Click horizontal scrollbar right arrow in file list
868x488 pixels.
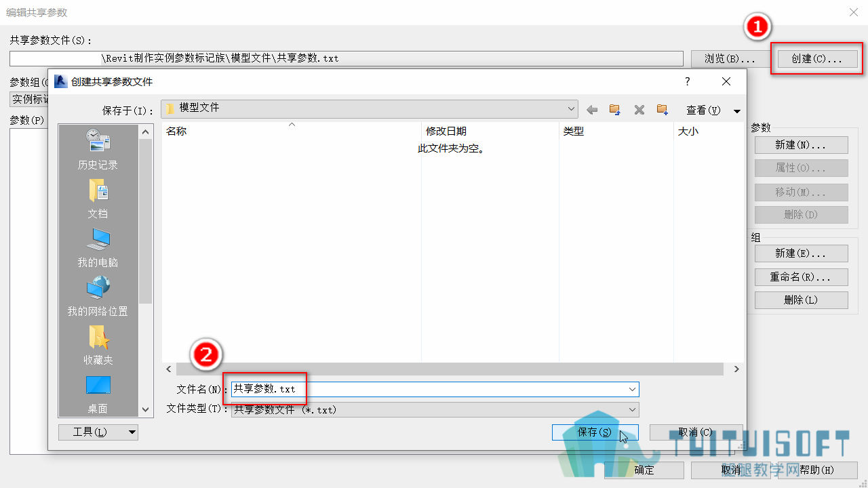coord(736,369)
